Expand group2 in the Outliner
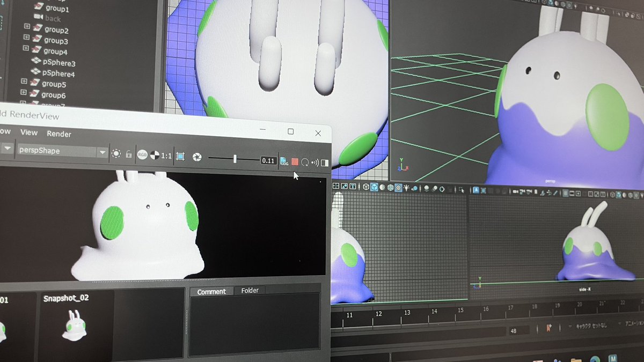 (x=27, y=27)
